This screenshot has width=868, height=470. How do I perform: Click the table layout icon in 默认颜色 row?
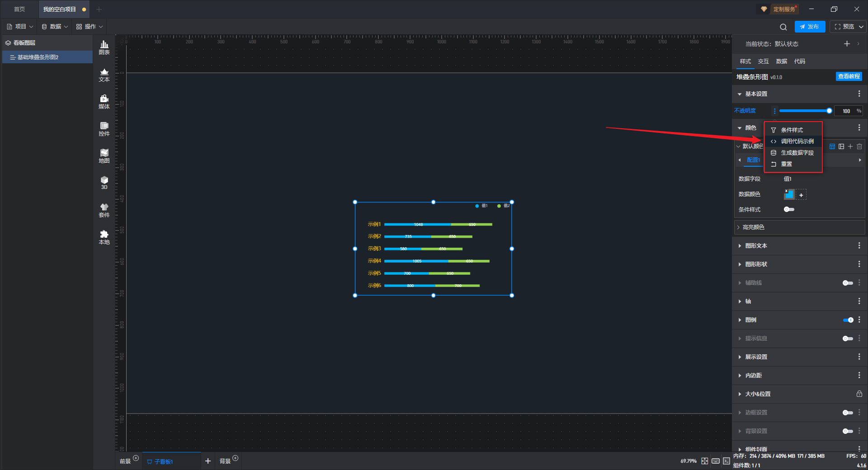click(x=832, y=146)
